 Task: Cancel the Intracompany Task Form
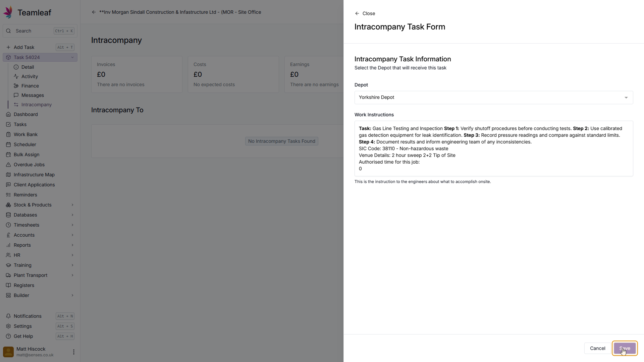tap(597, 348)
